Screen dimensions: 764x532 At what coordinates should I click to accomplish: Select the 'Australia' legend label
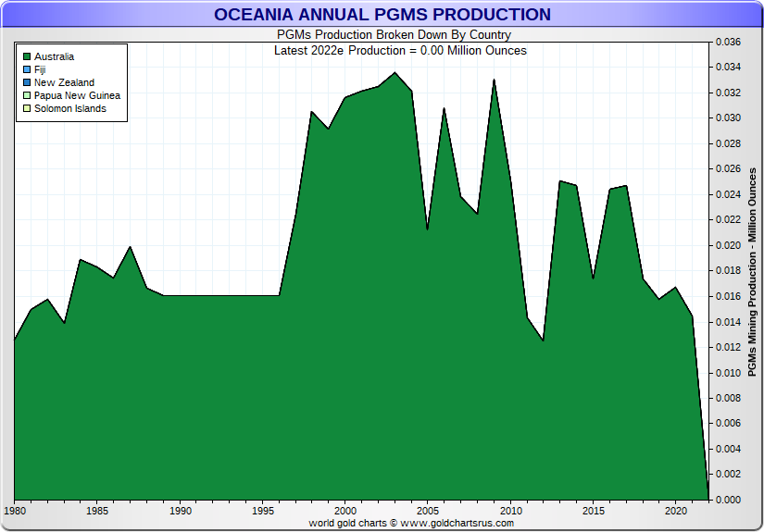point(54,57)
